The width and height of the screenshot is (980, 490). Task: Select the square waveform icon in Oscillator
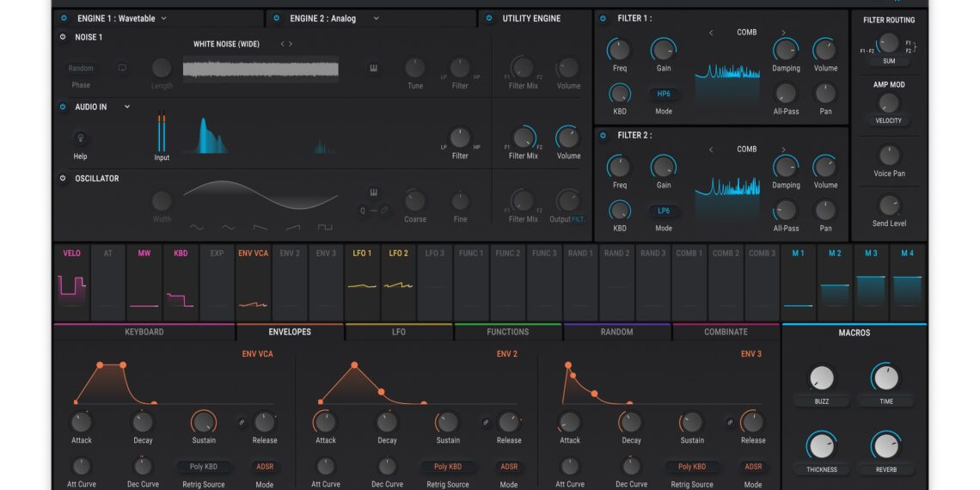[x=325, y=228]
